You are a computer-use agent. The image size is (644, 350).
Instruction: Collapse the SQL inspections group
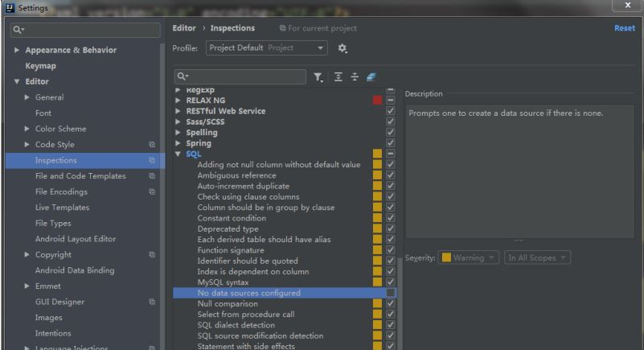click(178, 154)
